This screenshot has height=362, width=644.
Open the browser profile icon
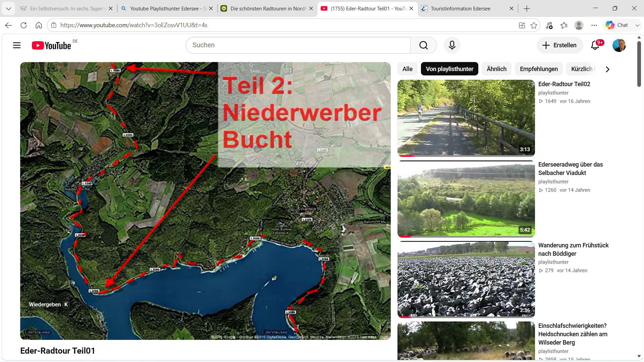click(x=579, y=25)
